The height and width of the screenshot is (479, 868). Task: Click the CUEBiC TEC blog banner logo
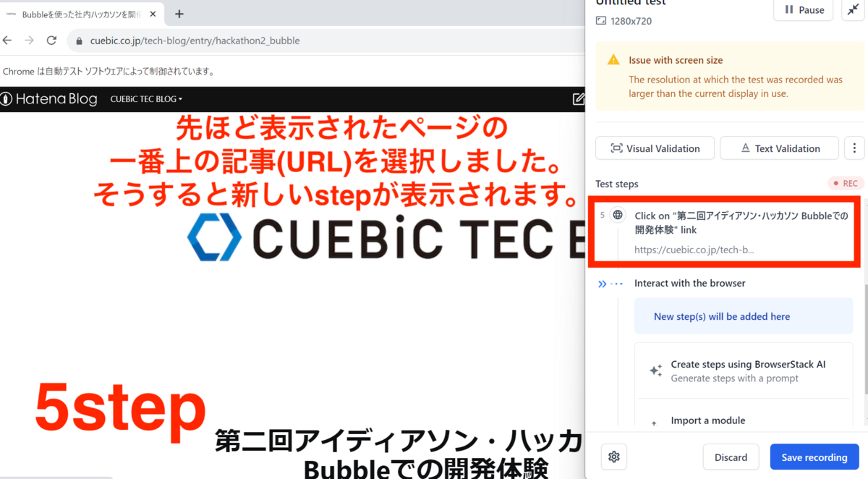tap(386, 237)
